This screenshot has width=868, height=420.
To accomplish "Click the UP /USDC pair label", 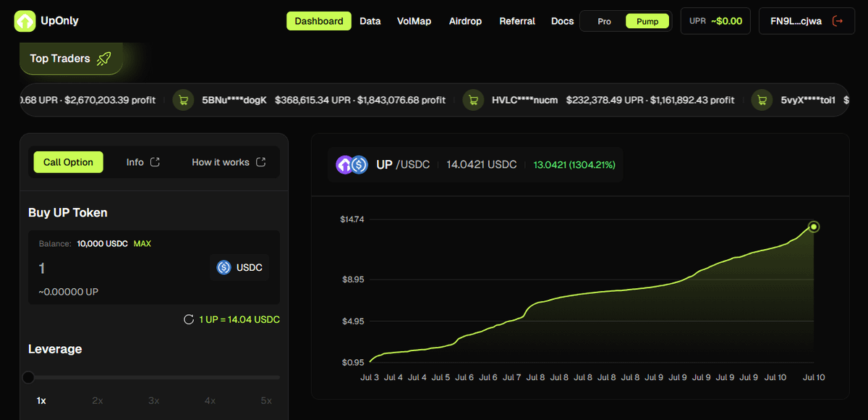I will click(x=403, y=165).
